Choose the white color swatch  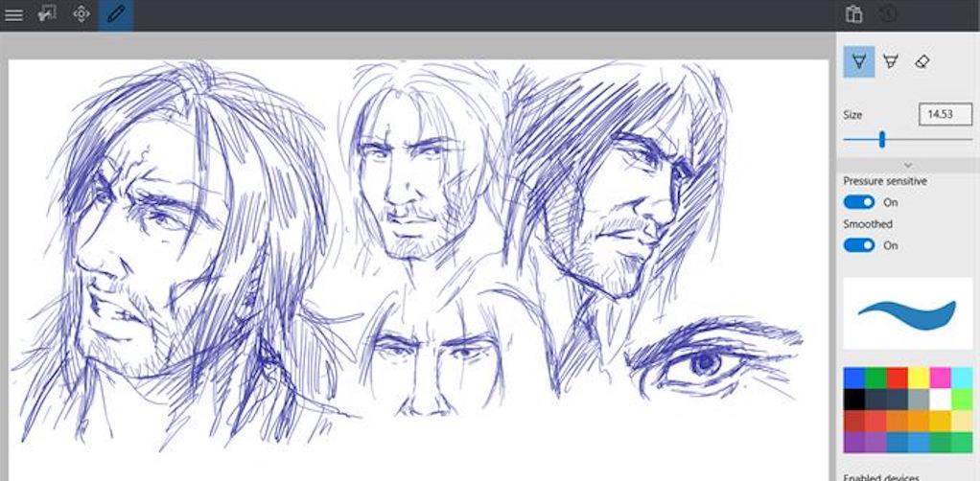(x=940, y=399)
